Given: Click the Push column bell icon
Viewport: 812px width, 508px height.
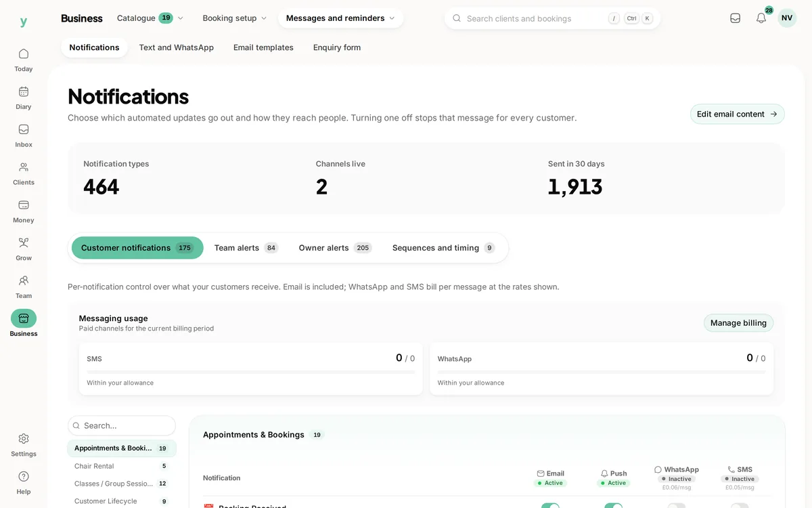Looking at the screenshot, I should [604, 473].
